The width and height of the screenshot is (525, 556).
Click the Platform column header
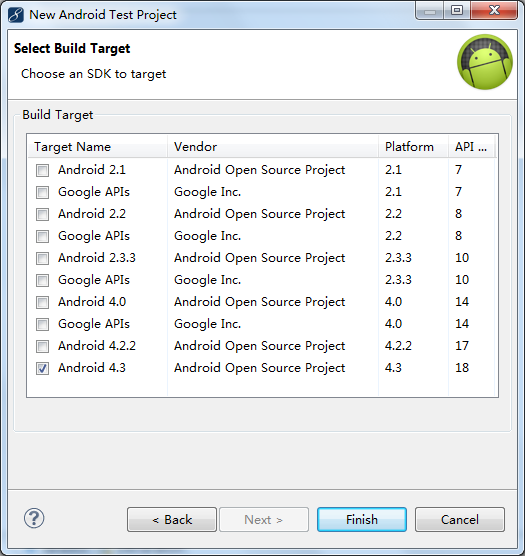(x=413, y=146)
